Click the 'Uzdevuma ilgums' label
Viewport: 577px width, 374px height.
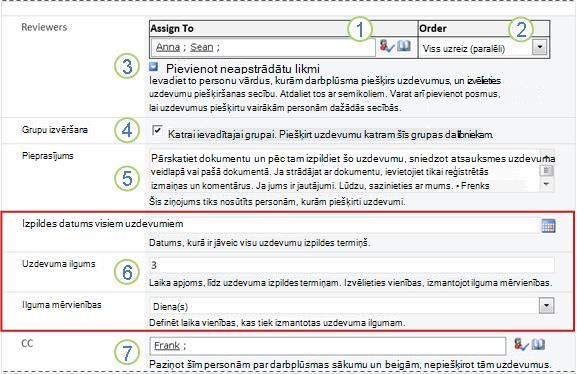coord(59,264)
